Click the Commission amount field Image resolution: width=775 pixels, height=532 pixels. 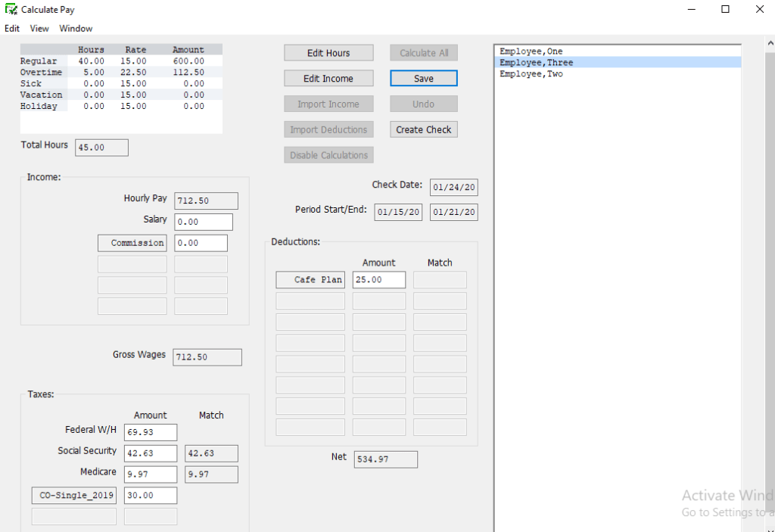click(x=201, y=243)
